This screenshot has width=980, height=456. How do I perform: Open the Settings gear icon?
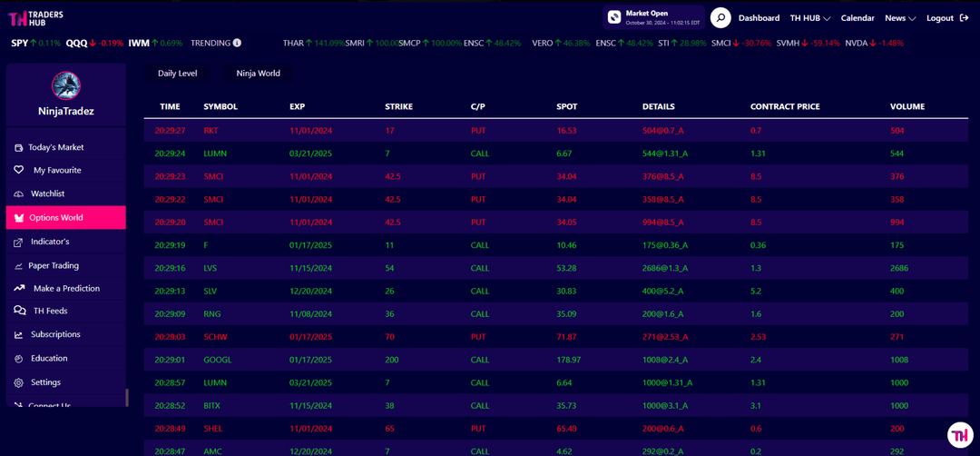pos(19,382)
